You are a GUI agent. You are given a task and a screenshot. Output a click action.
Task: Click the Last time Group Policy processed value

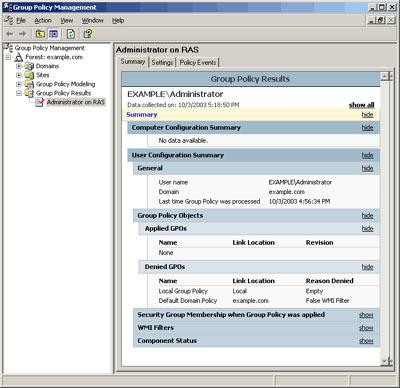click(x=299, y=201)
